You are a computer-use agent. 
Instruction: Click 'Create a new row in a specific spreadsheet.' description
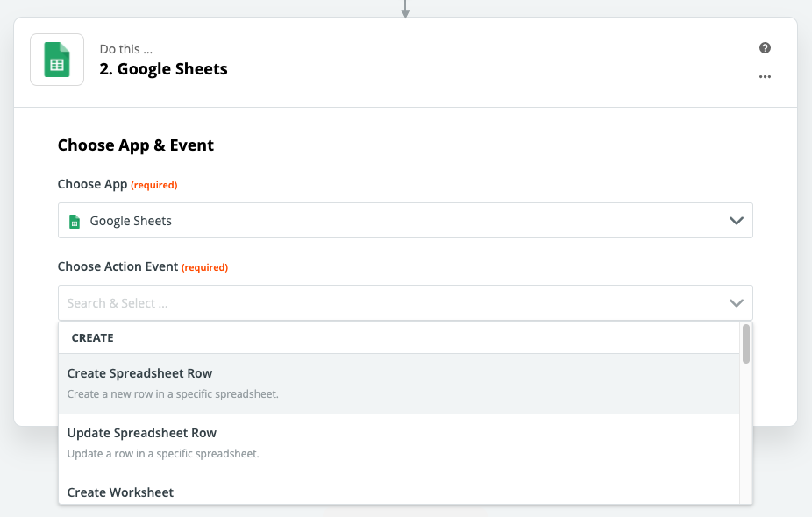[173, 394]
